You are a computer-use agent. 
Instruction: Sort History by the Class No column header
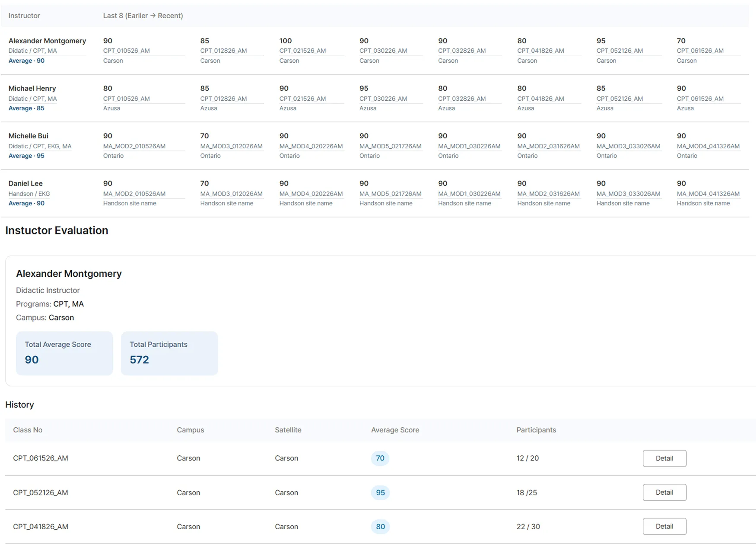point(28,430)
